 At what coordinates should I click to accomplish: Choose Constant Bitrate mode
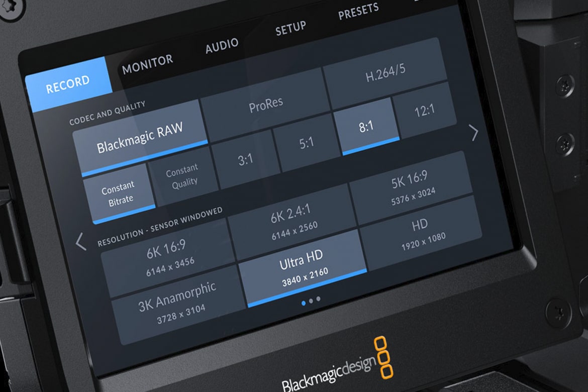click(118, 194)
